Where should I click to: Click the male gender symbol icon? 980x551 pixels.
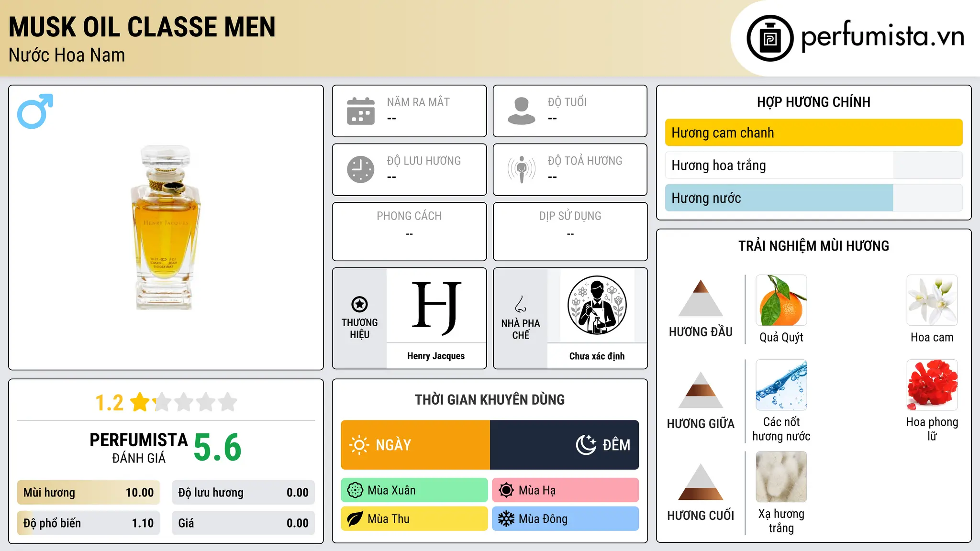click(x=35, y=111)
